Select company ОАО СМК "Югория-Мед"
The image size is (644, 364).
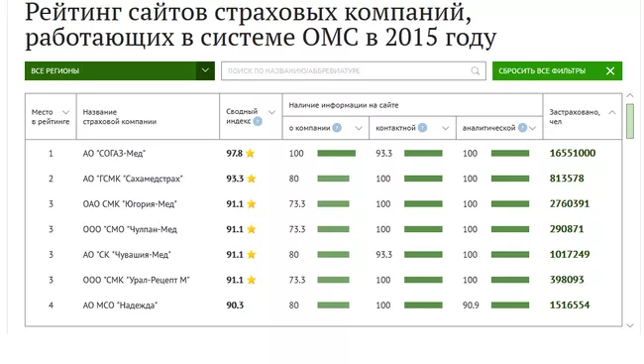130,204
